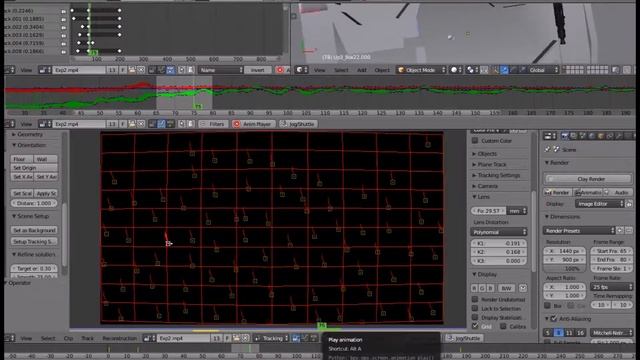Click the Object properties tab icon

click(x=600, y=136)
